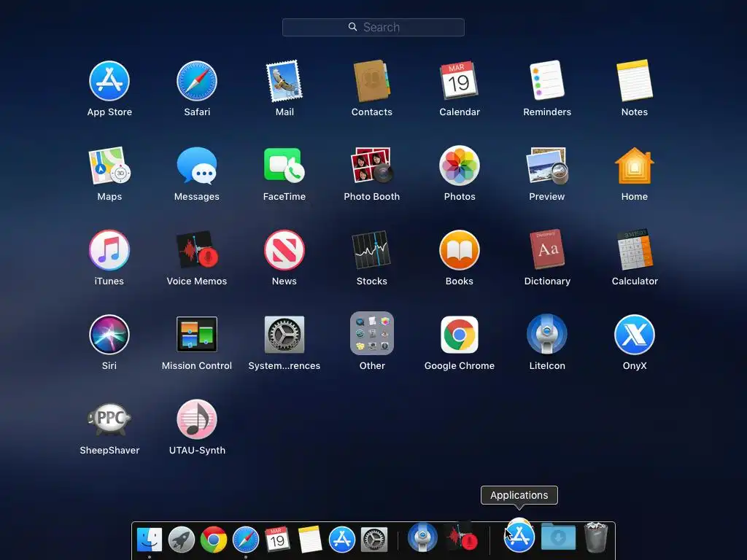
Task: Open the SheepShaver emulator
Action: tap(109, 419)
